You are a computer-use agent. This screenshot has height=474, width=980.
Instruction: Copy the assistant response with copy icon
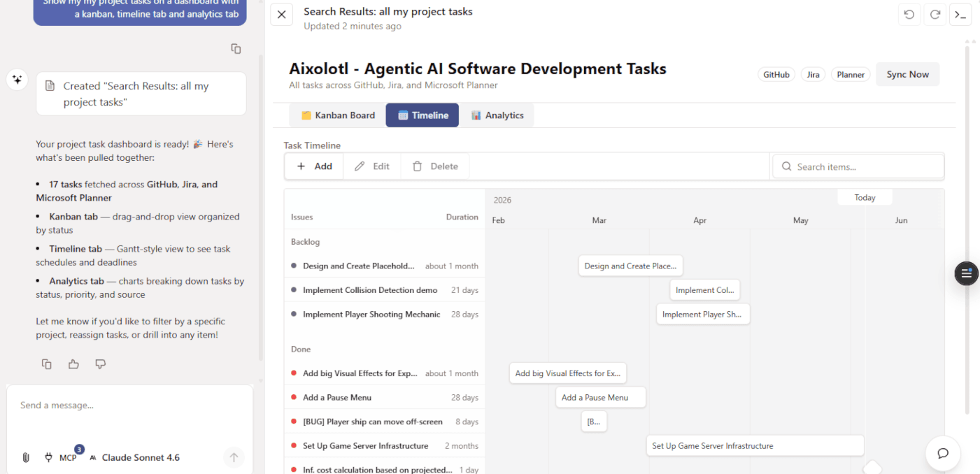click(x=47, y=364)
